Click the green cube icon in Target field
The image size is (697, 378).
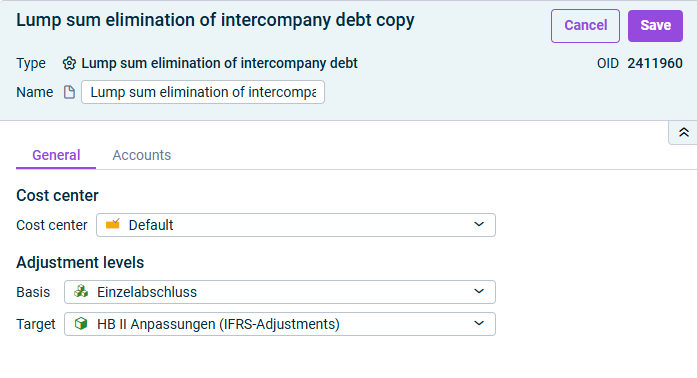coord(81,323)
